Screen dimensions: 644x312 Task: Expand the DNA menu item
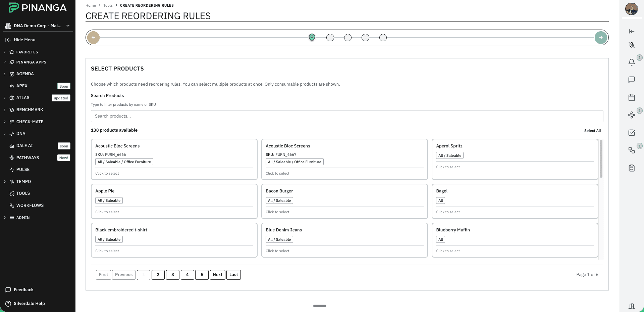(x=21, y=133)
